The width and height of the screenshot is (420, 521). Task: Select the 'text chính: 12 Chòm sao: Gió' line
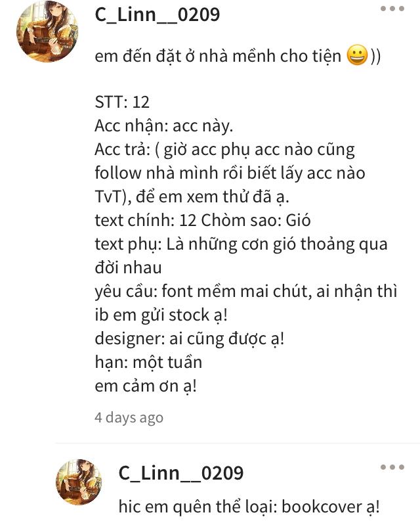(x=203, y=220)
